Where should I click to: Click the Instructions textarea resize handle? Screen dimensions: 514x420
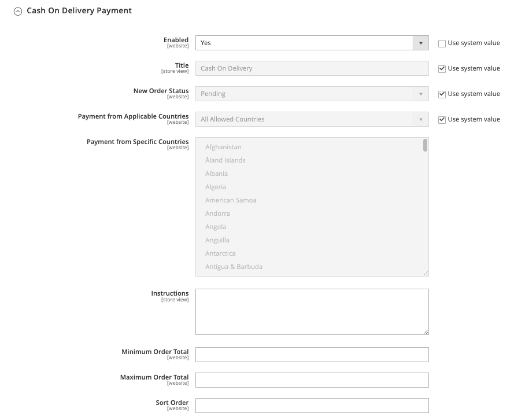click(x=426, y=332)
